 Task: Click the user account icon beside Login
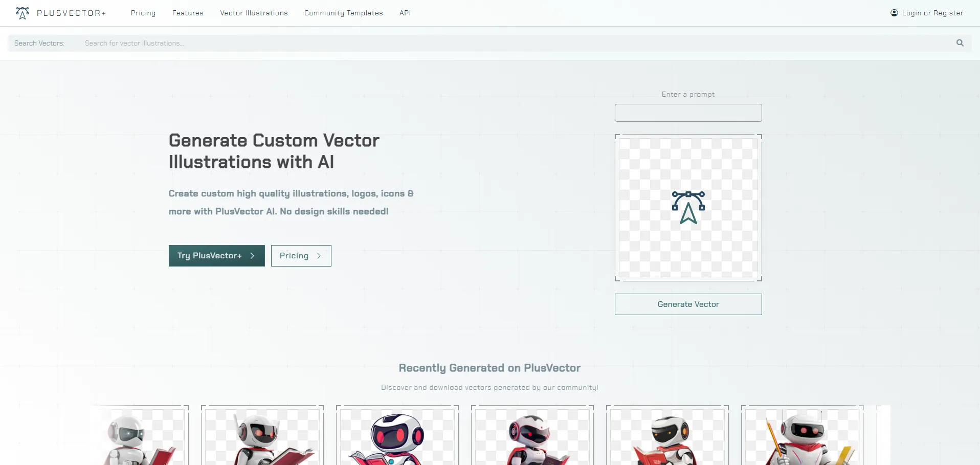pos(894,13)
